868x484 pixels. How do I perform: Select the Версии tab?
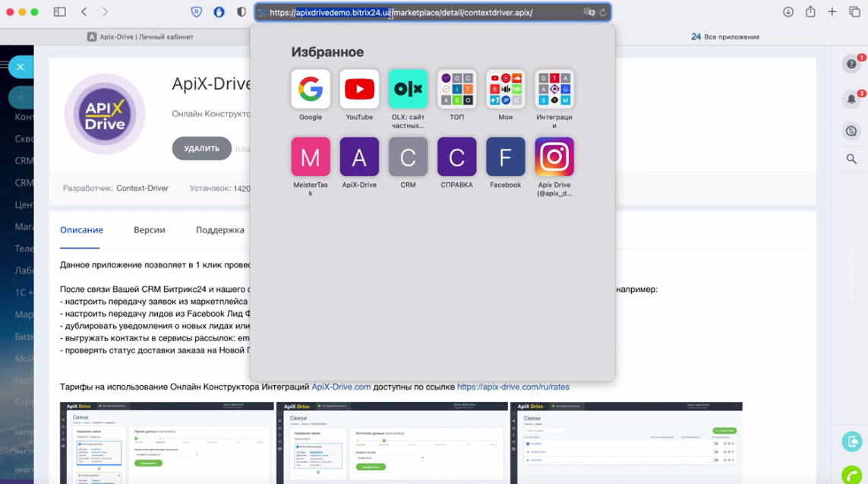150,229
